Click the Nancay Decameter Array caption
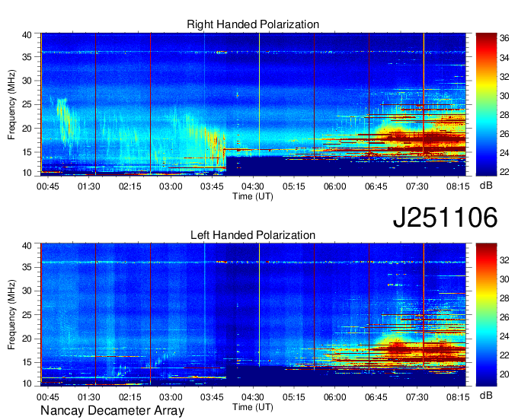The height and width of the screenshot is (420, 518). tap(112, 412)
